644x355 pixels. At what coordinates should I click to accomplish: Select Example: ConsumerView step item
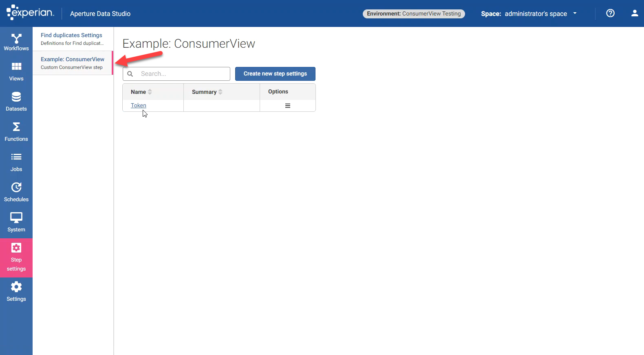(x=73, y=63)
